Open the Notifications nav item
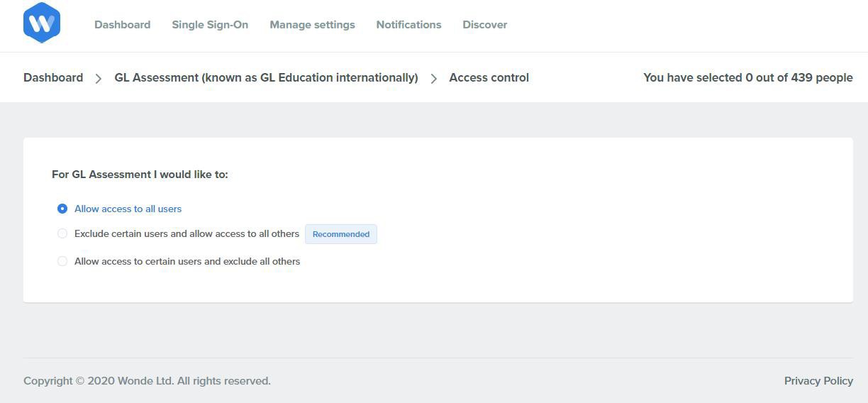The width and height of the screenshot is (868, 403). 408,25
